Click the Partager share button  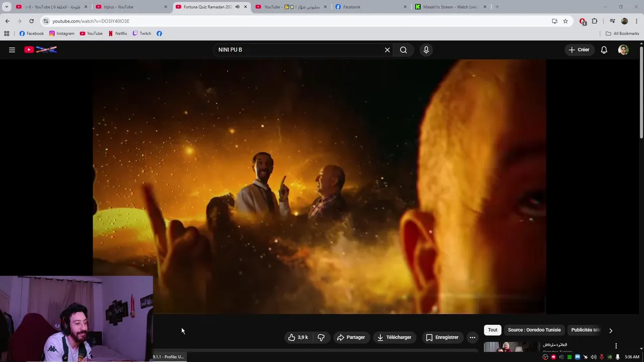[351, 337]
